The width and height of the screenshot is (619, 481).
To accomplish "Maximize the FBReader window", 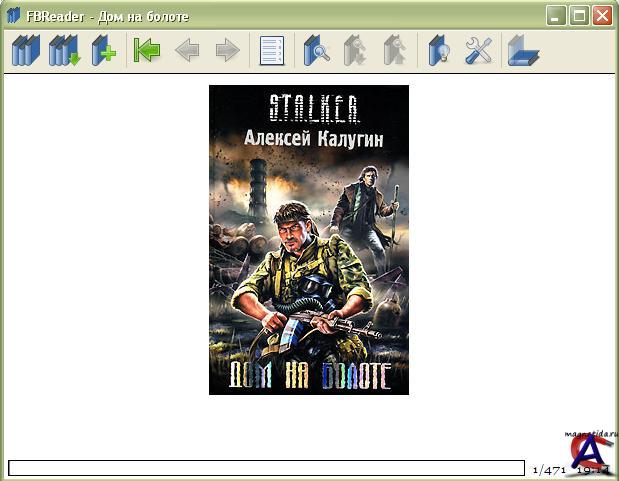I will 579,16.
